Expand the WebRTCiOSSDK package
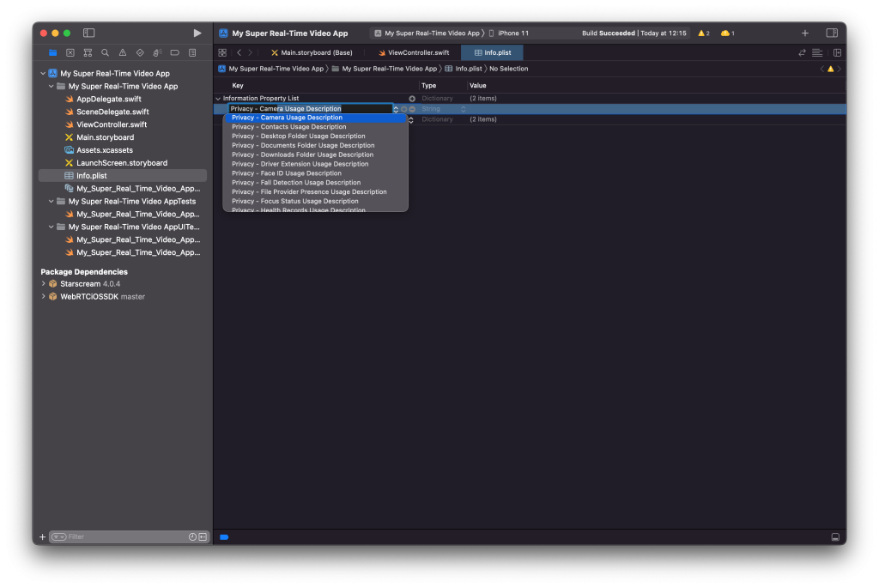 coord(43,296)
